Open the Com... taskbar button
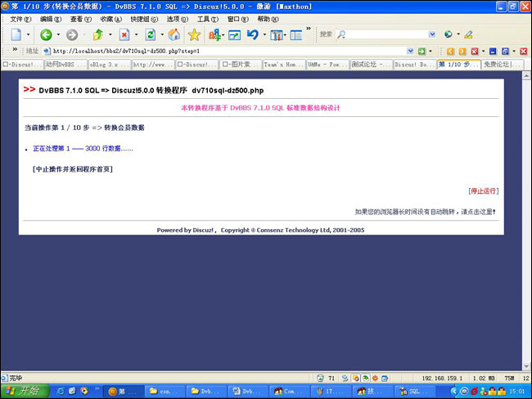 click(290, 391)
